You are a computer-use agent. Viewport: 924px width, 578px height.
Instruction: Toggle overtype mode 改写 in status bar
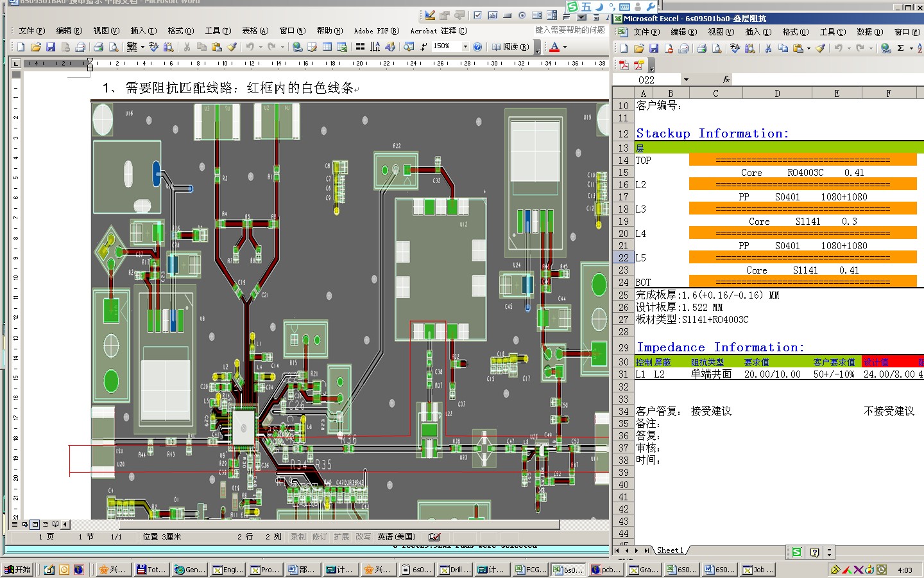pos(363,537)
